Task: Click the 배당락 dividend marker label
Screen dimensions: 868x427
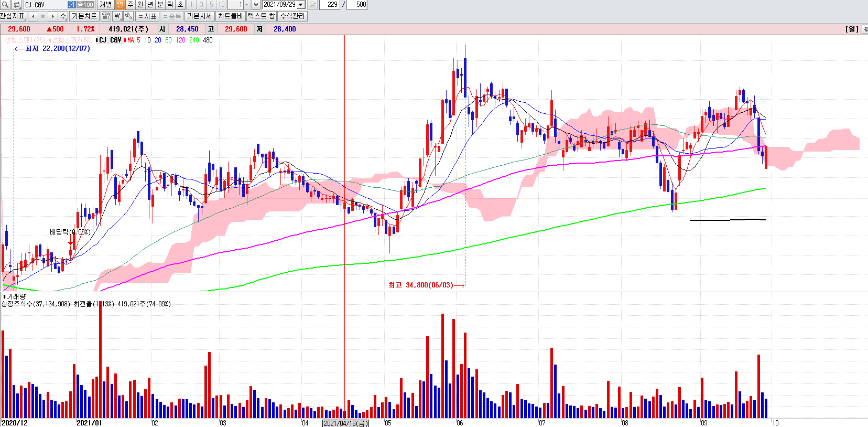Action: 70,232
